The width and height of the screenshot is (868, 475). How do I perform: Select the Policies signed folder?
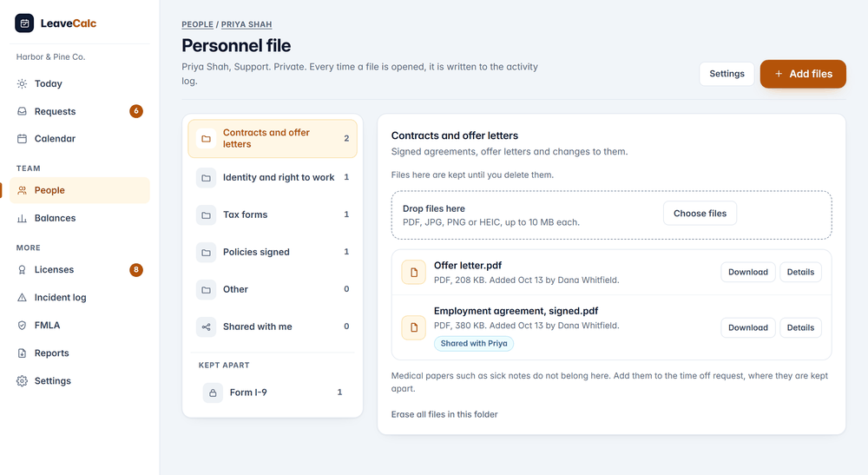tap(273, 253)
